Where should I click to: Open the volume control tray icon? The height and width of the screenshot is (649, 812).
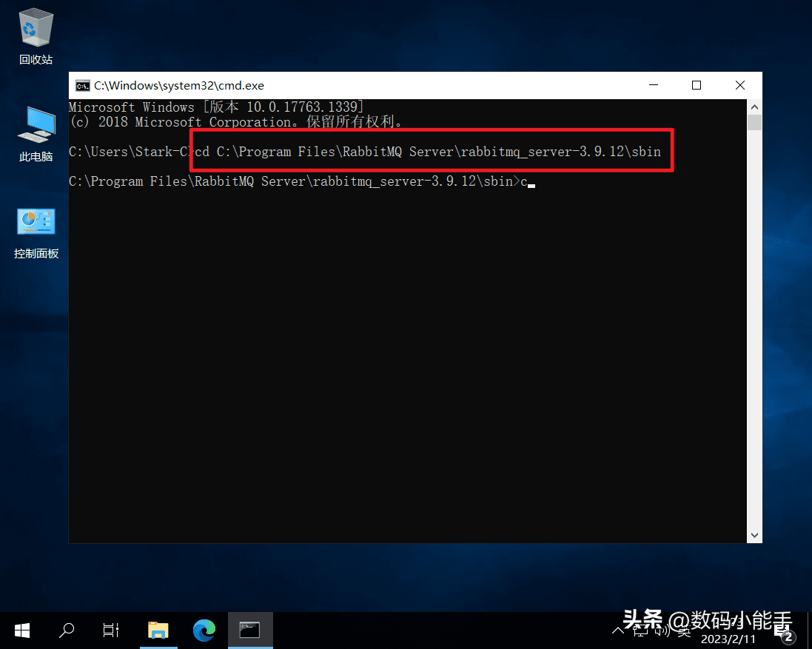pyautogui.click(x=662, y=631)
